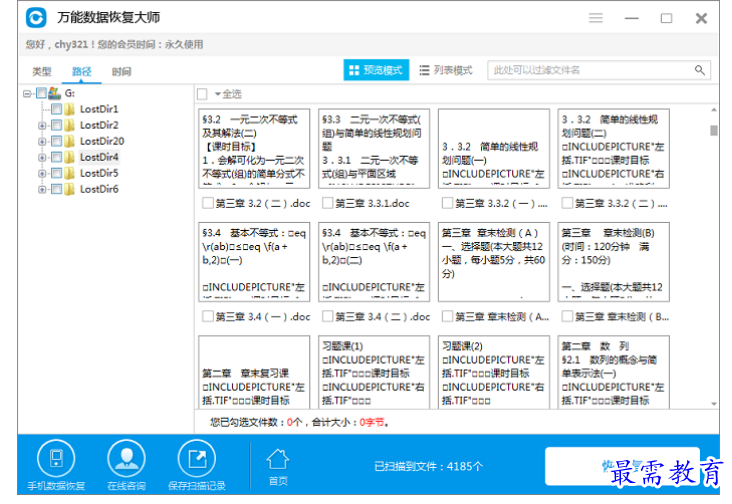Check the LostDir4 checkbox

pos(56,157)
